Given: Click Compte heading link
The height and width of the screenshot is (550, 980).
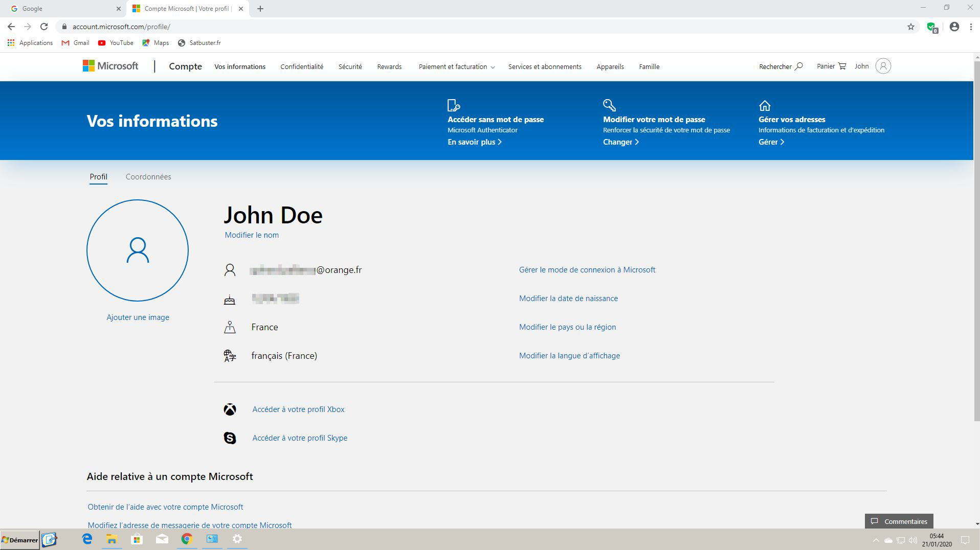Looking at the screenshot, I should [186, 66].
